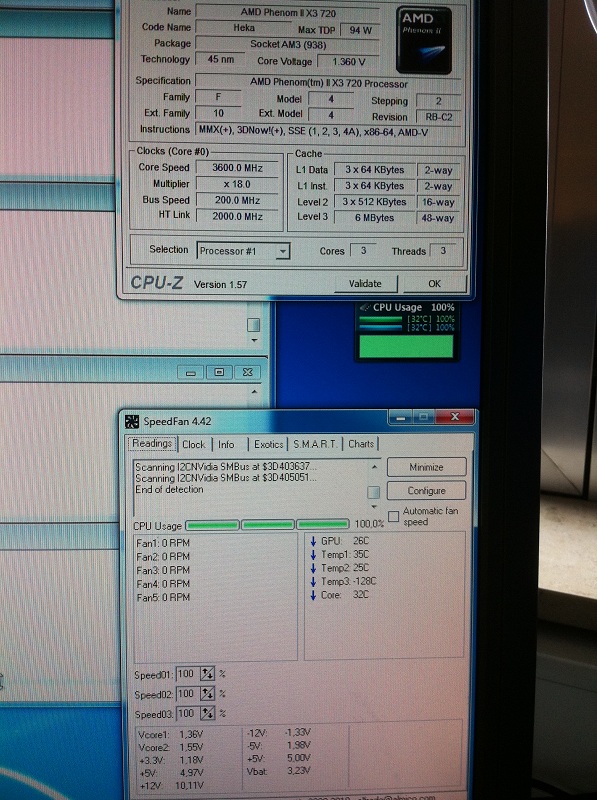The height and width of the screenshot is (800, 597).
Task: Click the HT Link 2000.0 MHz value
Action: 237,216
